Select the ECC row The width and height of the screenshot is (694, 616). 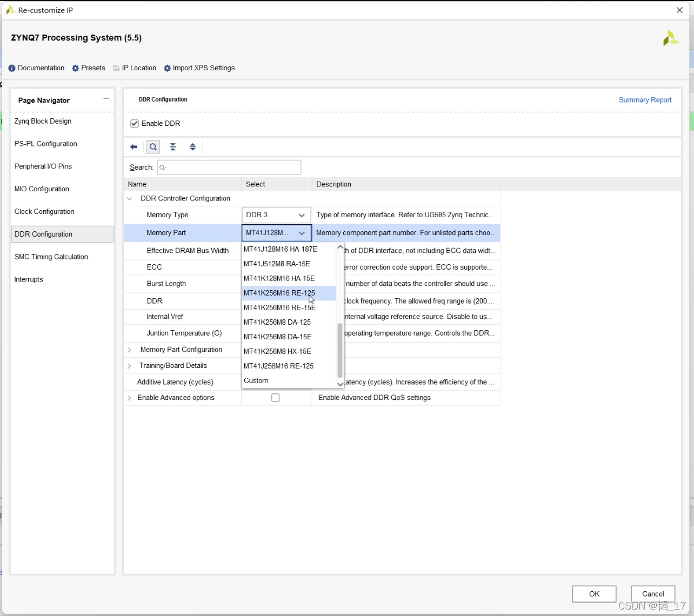(154, 267)
